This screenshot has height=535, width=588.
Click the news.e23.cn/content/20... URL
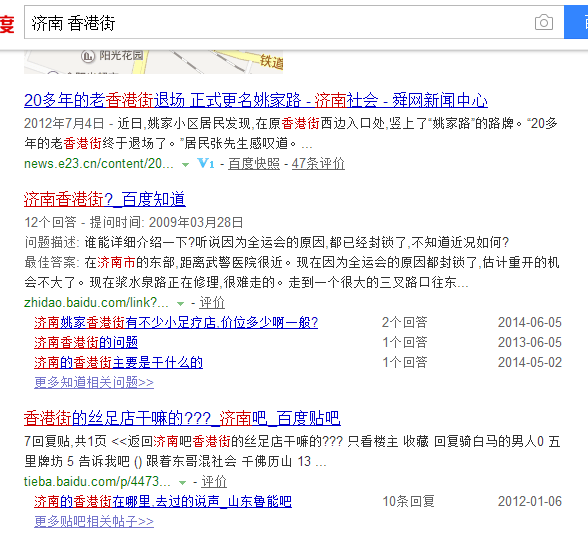click(99, 164)
